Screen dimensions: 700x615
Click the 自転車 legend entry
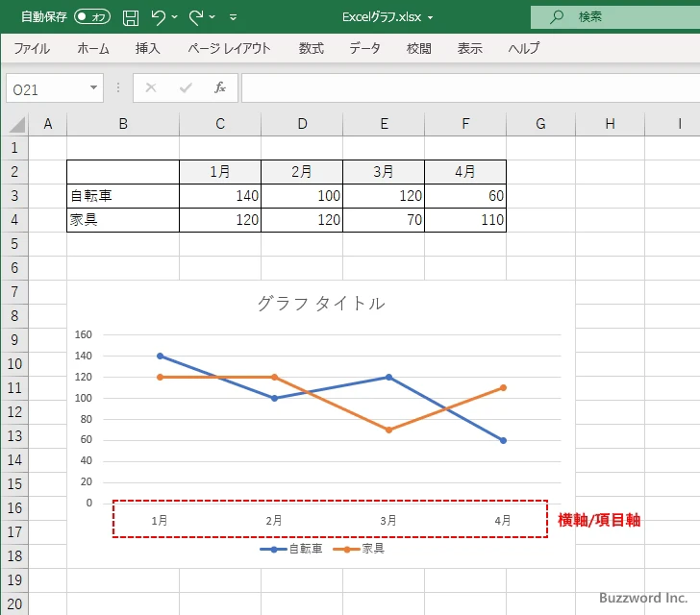tap(291, 549)
